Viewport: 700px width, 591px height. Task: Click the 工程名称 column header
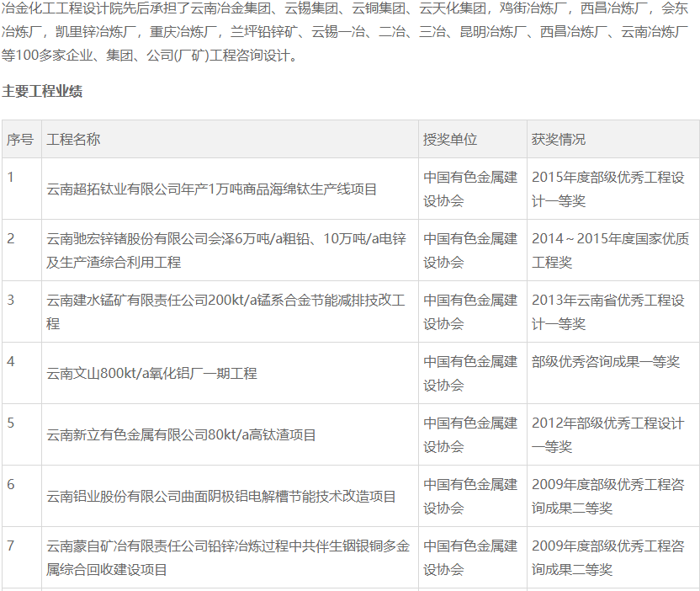(73, 139)
